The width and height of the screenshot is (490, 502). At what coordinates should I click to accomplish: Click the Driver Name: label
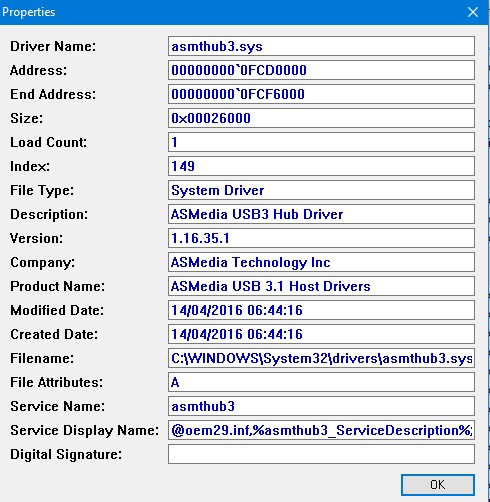coord(53,46)
